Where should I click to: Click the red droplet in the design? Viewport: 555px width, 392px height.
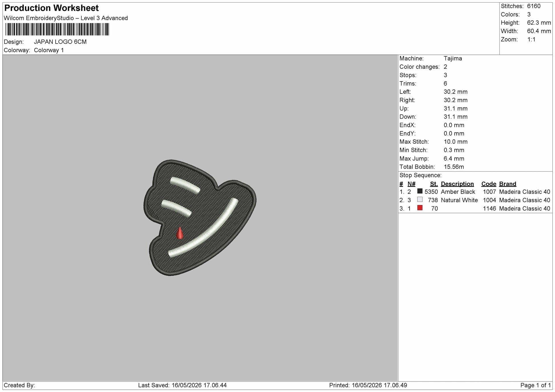(179, 233)
